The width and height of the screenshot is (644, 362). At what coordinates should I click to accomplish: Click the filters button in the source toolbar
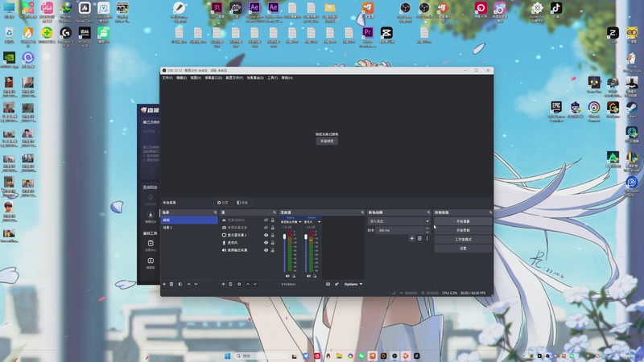click(x=242, y=203)
